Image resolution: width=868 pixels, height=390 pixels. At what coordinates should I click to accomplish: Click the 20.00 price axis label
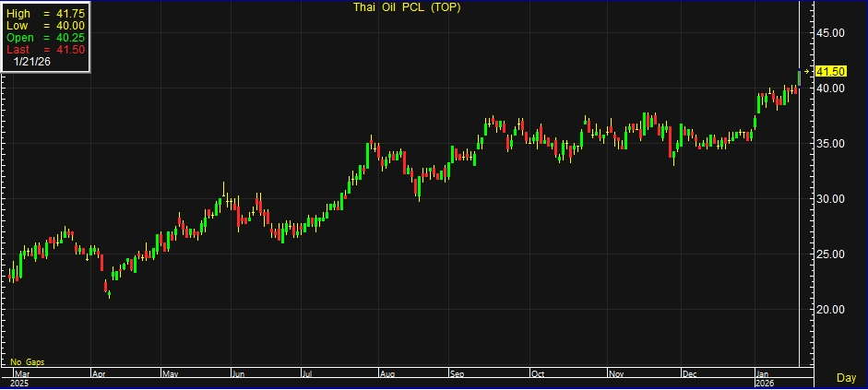click(x=831, y=309)
